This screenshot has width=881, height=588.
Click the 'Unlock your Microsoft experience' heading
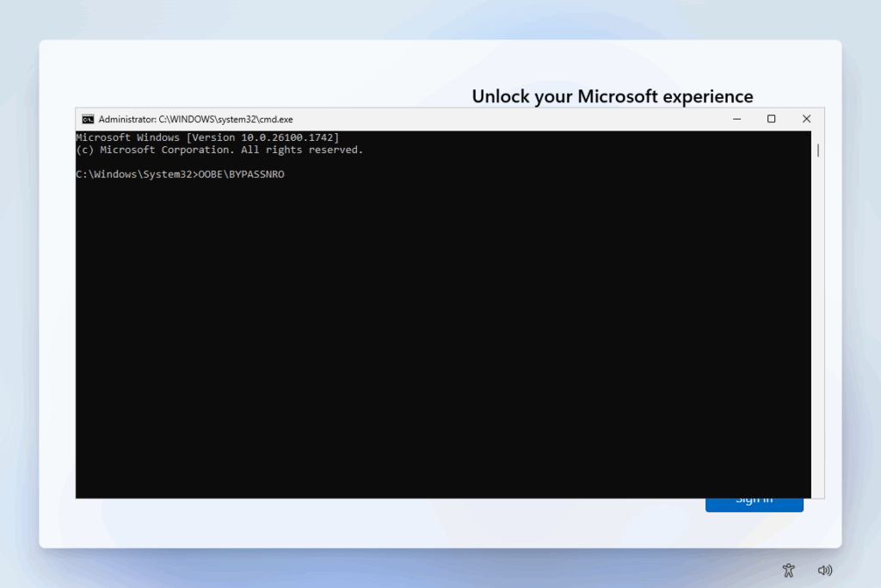[x=613, y=96]
